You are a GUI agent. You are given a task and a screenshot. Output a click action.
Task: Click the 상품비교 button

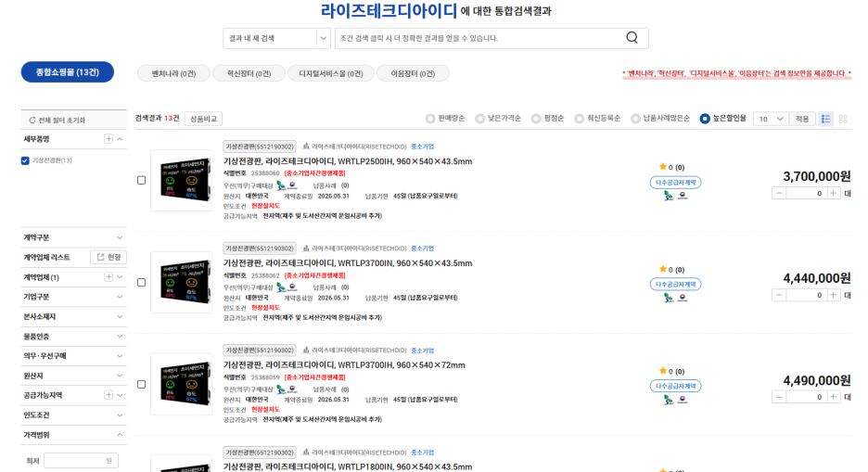click(203, 119)
